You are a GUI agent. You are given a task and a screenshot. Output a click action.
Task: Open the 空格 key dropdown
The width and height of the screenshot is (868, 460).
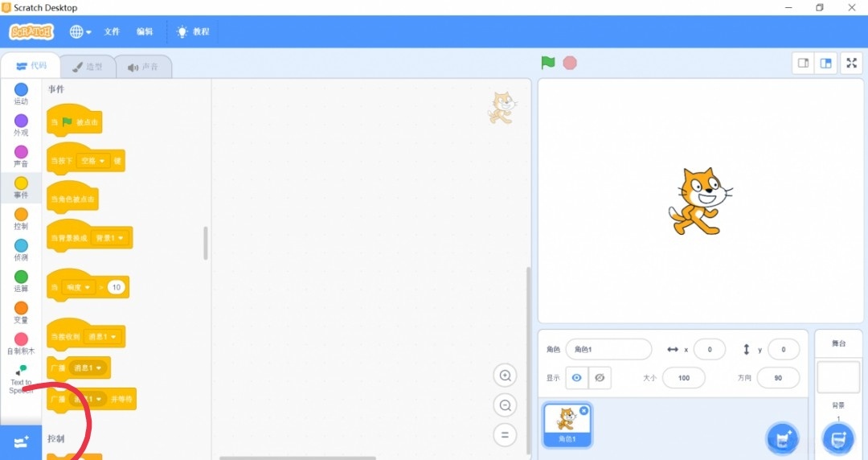click(92, 161)
